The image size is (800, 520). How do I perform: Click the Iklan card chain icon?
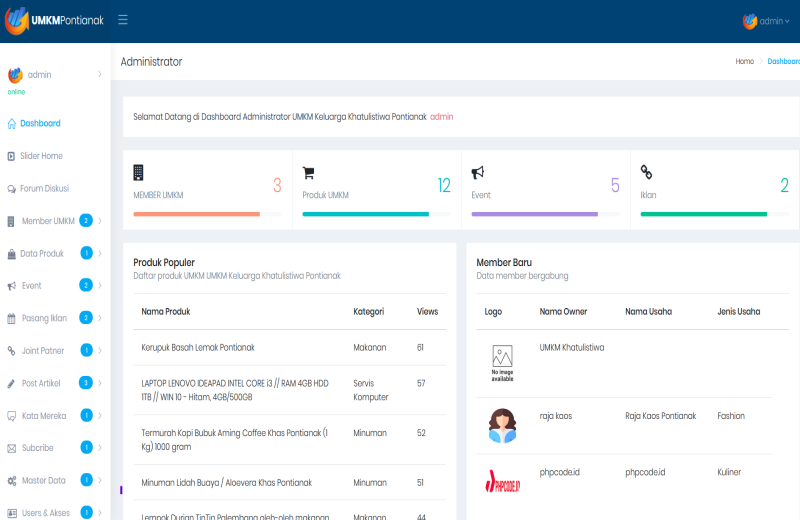[646, 172]
